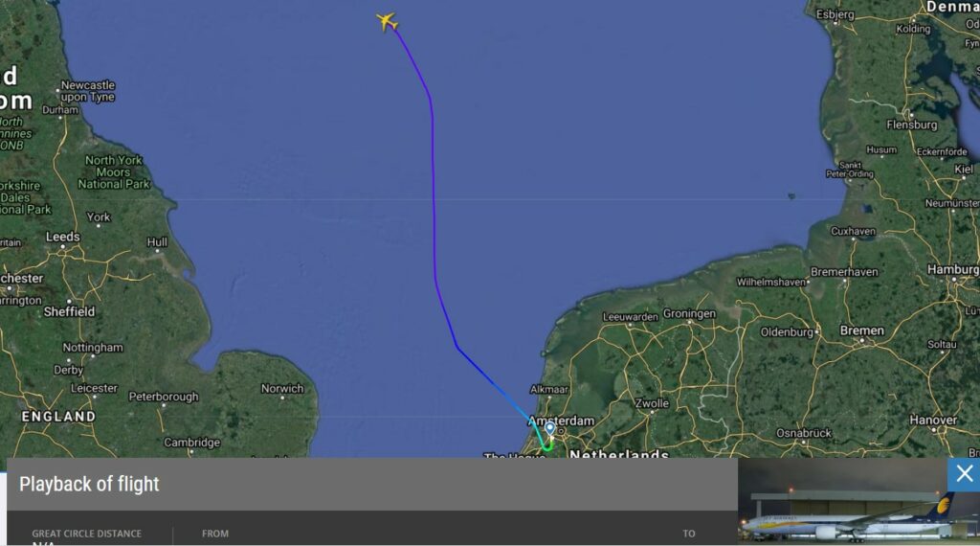Click the Bremen city label

tap(862, 330)
